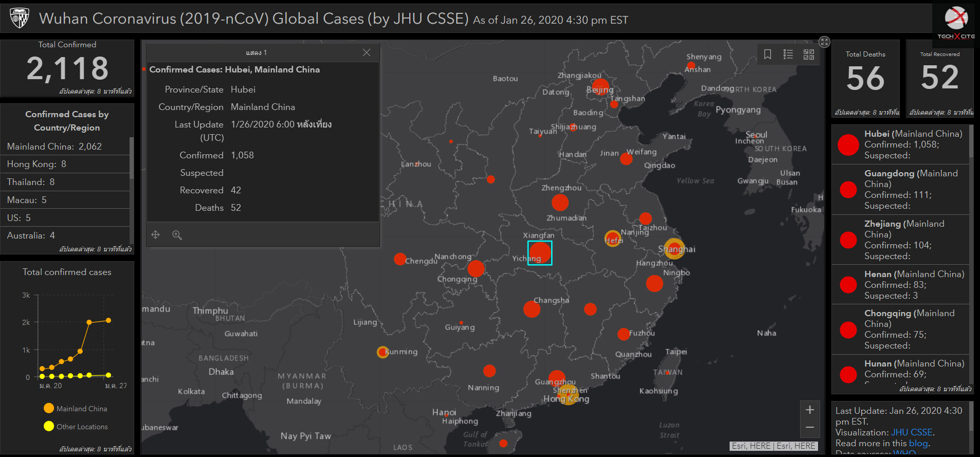Click the pan icon in popup footer
The height and width of the screenshot is (457, 980).
[x=156, y=235]
